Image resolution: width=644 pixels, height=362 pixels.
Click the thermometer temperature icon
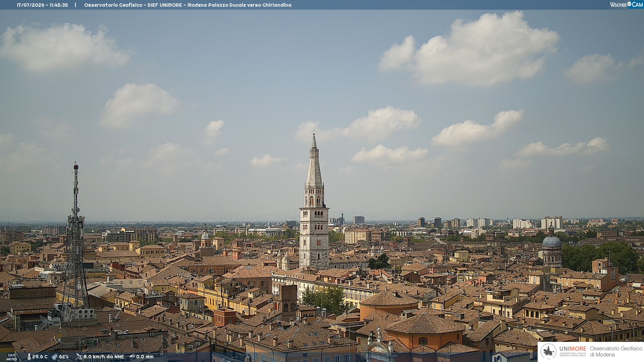point(29,357)
